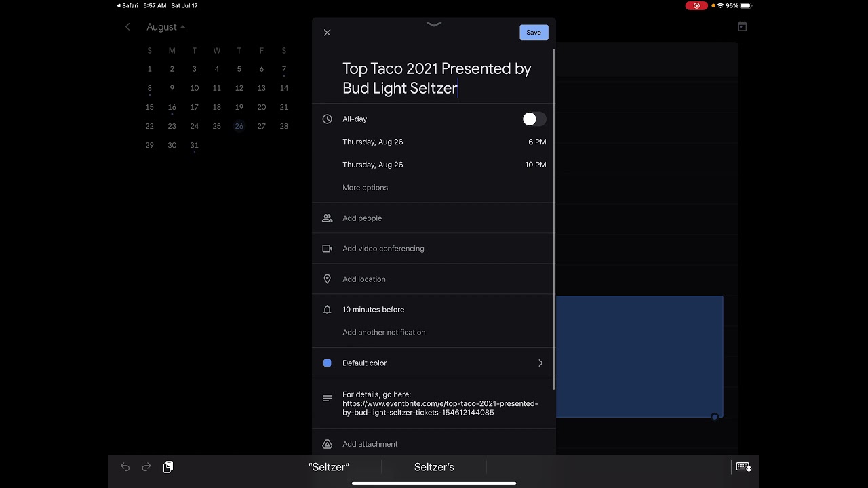Change the start date Thursday, Aug 26 next to 6 PM

pyautogui.click(x=373, y=142)
